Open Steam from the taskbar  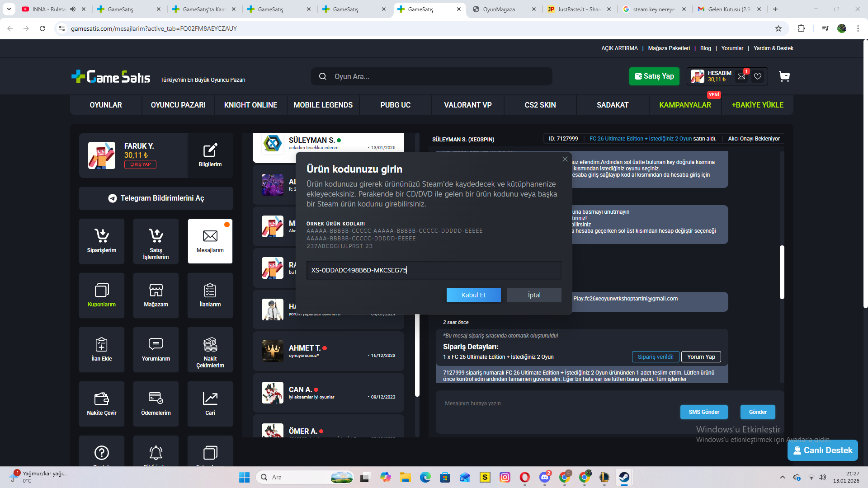click(624, 477)
